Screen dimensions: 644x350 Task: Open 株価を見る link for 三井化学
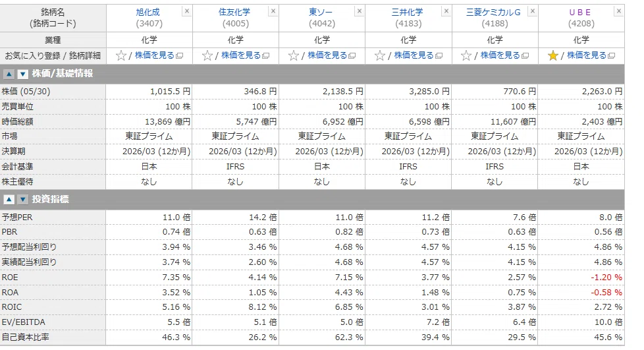pos(414,55)
